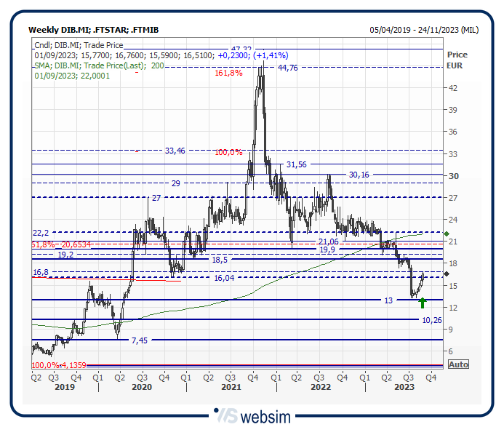This screenshot has width=504, height=427.
Task: Select the 31,56 resistance level label
Action: pos(297,165)
